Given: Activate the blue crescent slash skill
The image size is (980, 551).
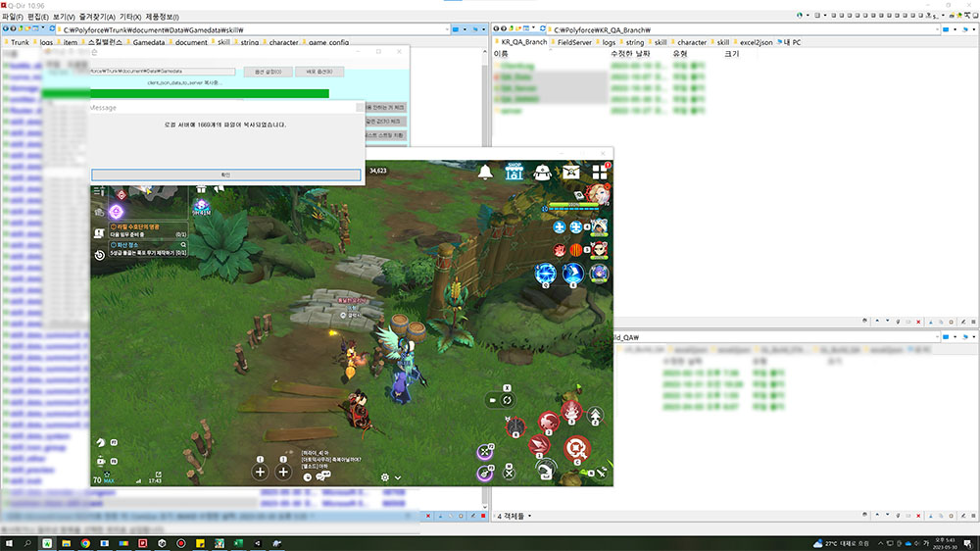Looking at the screenshot, I should 572,274.
